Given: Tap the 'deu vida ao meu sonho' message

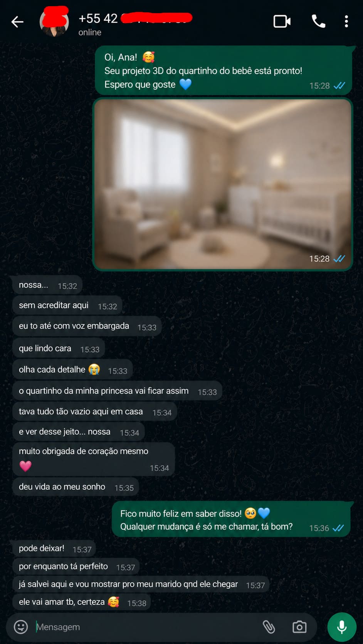Looking at the screenshot, I should (76, 487).
